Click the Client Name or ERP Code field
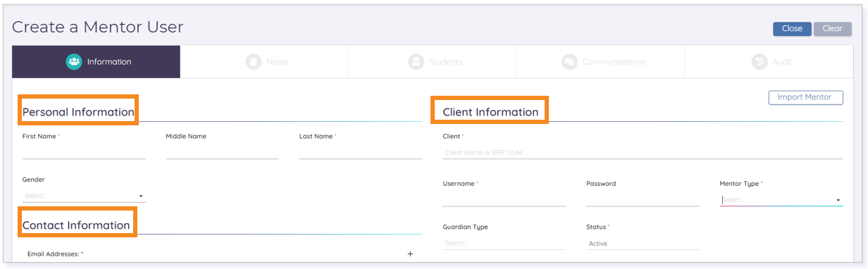 point(643,152)
